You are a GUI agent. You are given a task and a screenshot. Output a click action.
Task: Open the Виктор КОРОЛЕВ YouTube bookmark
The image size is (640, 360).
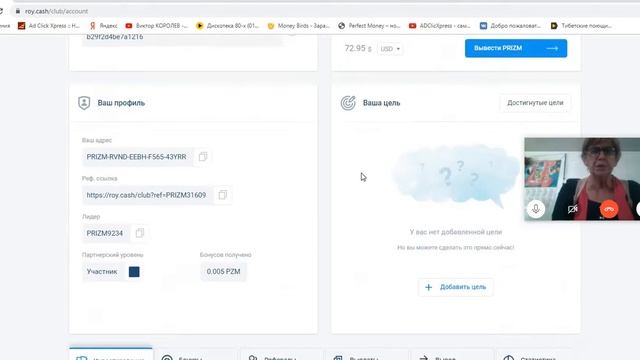(x=157, y=26)
